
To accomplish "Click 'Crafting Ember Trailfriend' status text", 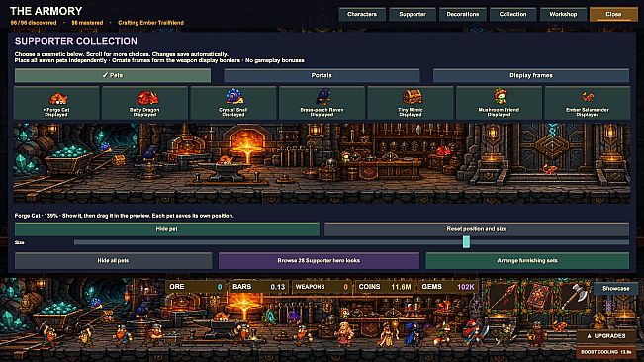I will pyautogui.click(x=150, y=23).
